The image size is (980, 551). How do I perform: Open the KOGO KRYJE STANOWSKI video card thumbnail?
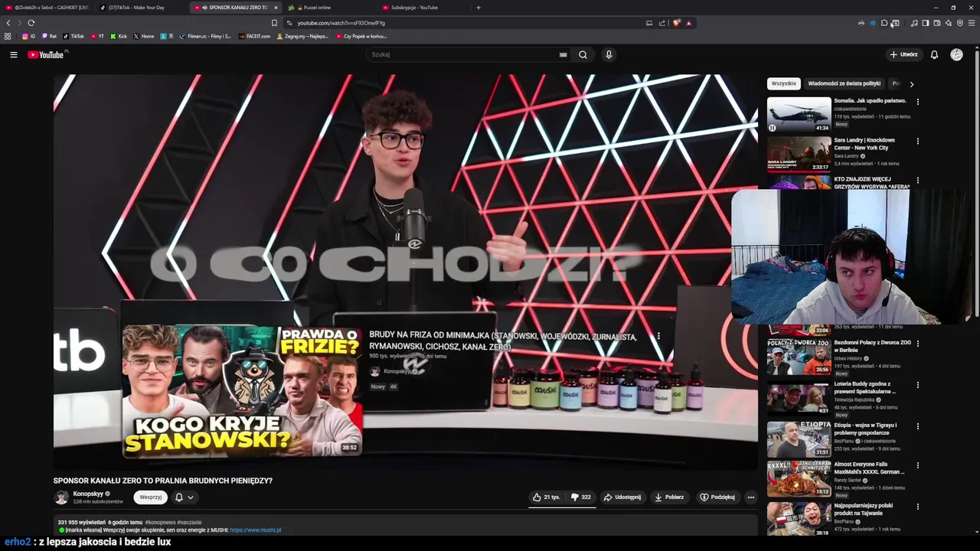[x=243, y=390]
